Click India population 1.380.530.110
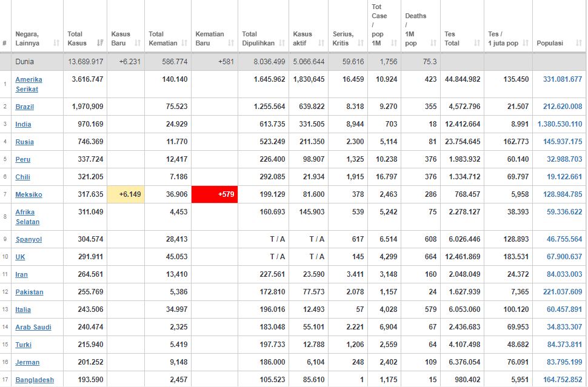Image resolution: width=588 pixels, height=387 pixels. (560, 124)
